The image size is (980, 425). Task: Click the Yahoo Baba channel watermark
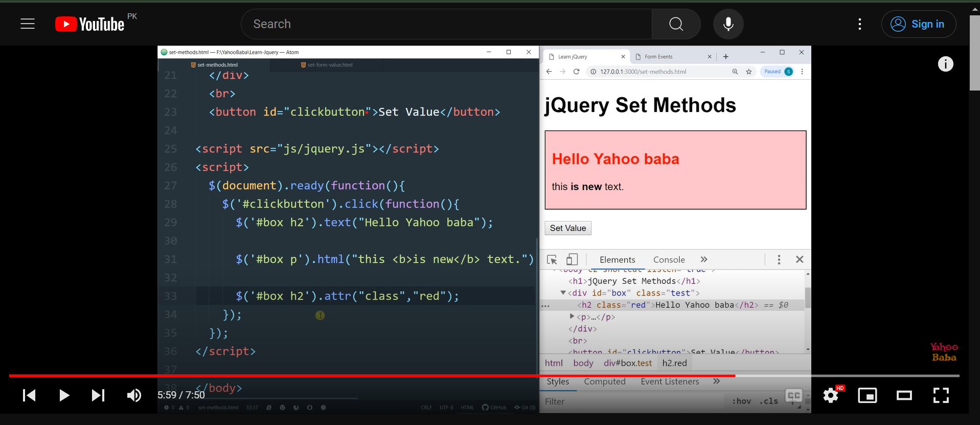coord(944,352)
